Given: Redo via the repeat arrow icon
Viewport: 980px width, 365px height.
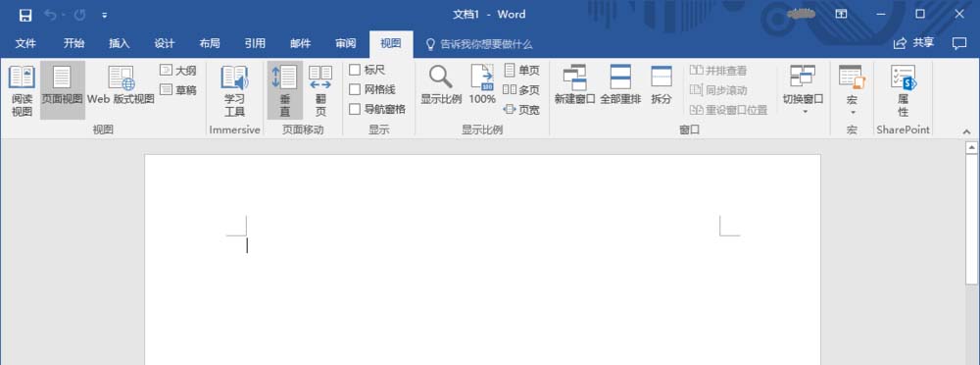Looking at the screenshot, I should [x=79, y=15].
